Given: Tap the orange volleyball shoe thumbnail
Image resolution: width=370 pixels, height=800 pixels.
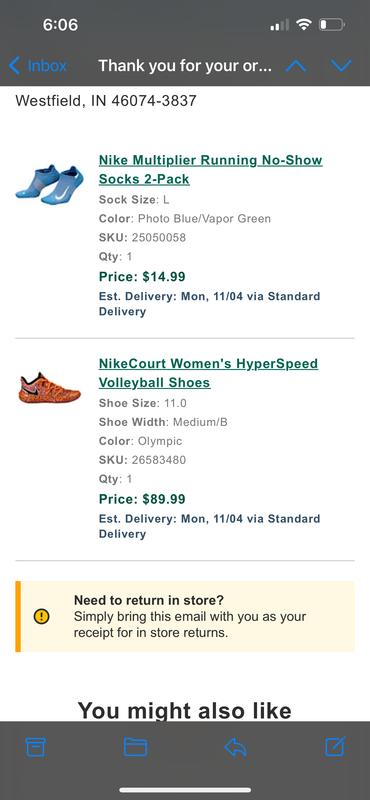Looking at the screenshot, I should pyautogui.click(x=50, y=388).
